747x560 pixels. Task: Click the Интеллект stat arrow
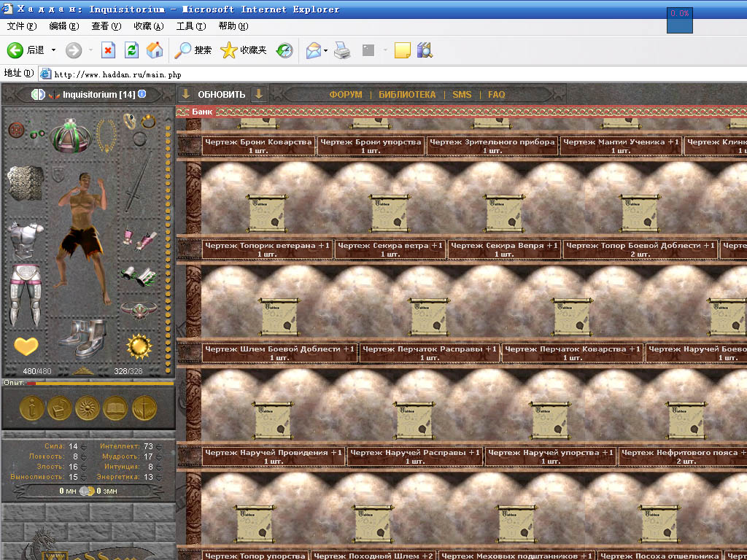(x=158, y=447)
